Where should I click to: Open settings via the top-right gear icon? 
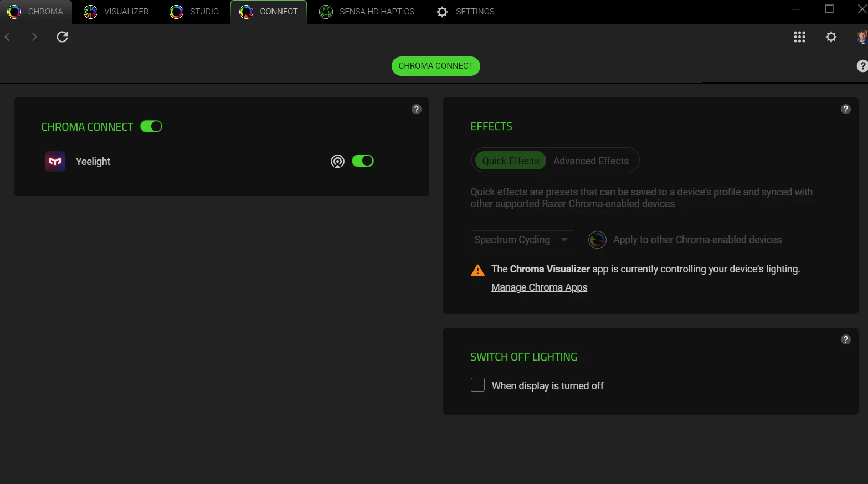[831, 37]
